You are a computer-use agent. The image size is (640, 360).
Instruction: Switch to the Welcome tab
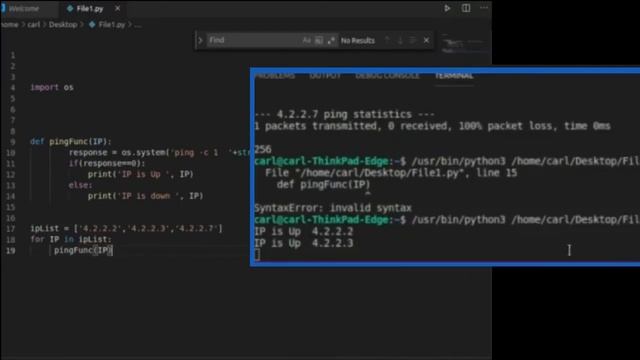[x=23, y=8]
